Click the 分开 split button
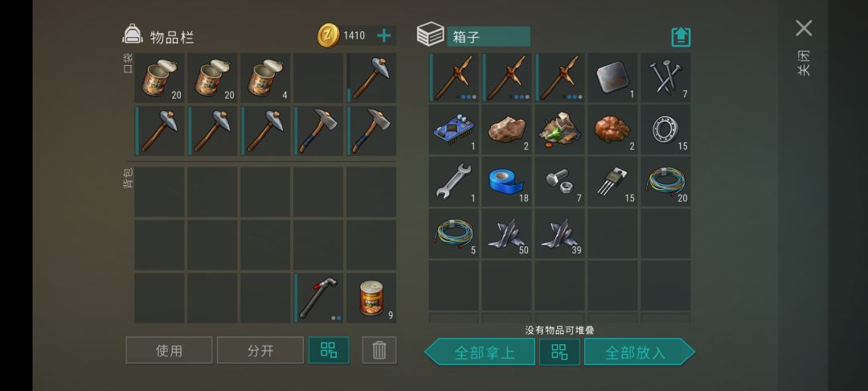This screenshot has width=868, height=391. 260,350
